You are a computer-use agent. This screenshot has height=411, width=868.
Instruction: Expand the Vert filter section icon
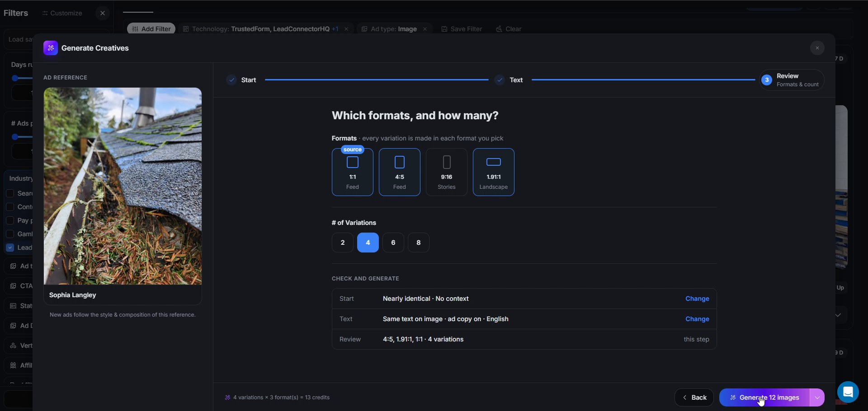[x=13, y=346]
